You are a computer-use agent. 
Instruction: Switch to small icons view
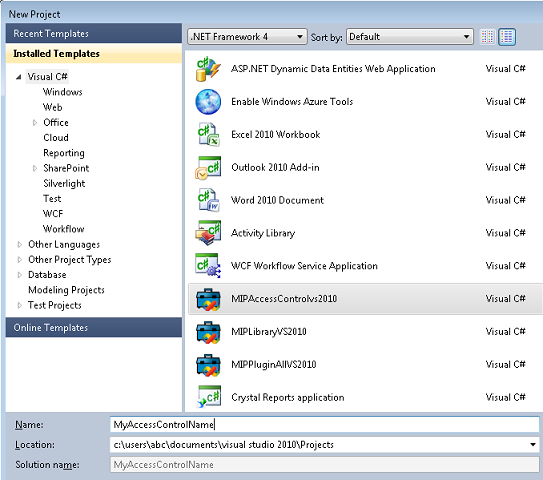pos(487,37)
